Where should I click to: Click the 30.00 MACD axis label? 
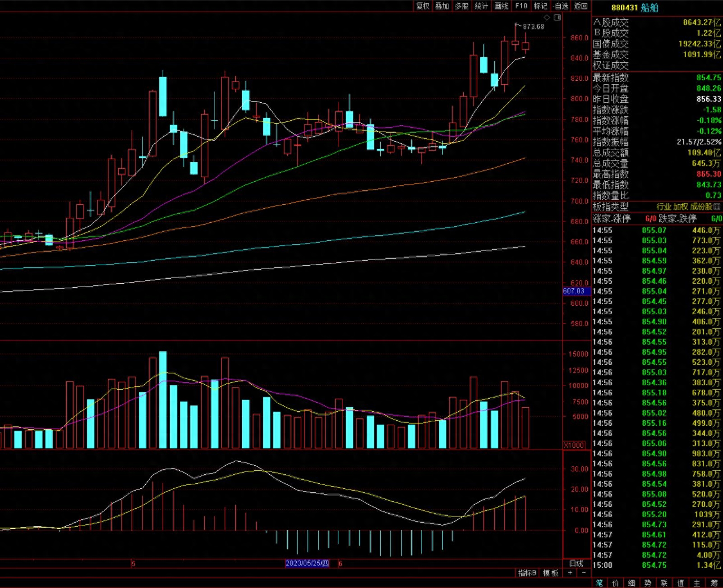(580, 469)
